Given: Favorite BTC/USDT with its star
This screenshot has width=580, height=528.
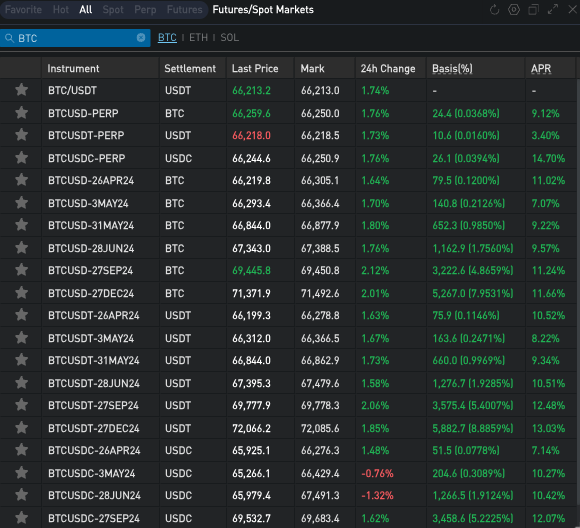Looking at the screenshot, I should 21,90.
